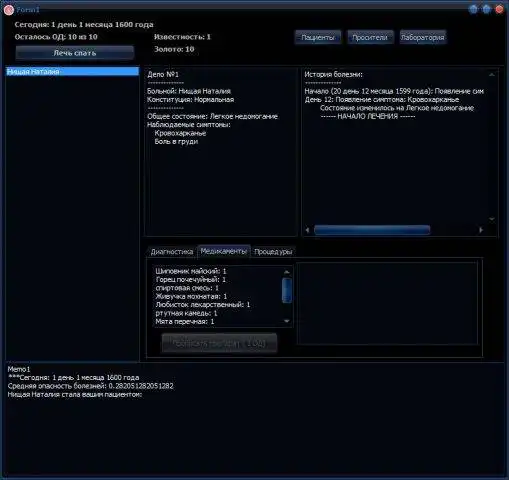Open the 'Лаборатория' section

(422, 37)
